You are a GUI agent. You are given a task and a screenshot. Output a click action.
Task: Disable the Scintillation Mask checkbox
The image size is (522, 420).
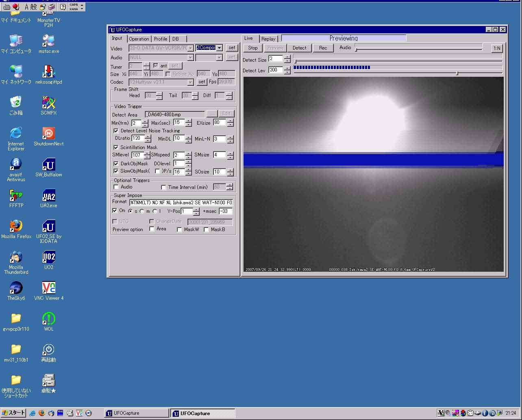pyautogui.click(x=116, y=147)
